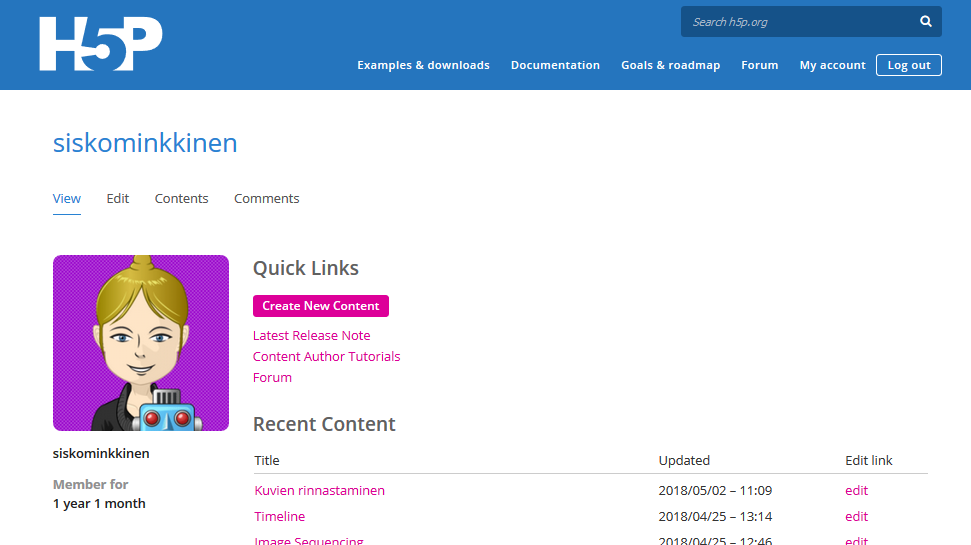Select the View tab

67,198
